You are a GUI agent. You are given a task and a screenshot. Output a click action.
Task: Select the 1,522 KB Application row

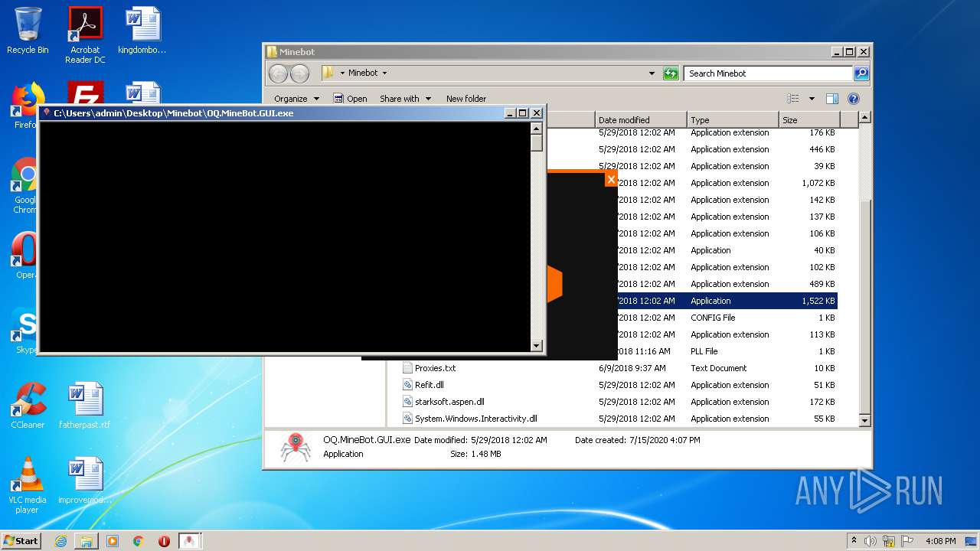(x=727, y=301)
